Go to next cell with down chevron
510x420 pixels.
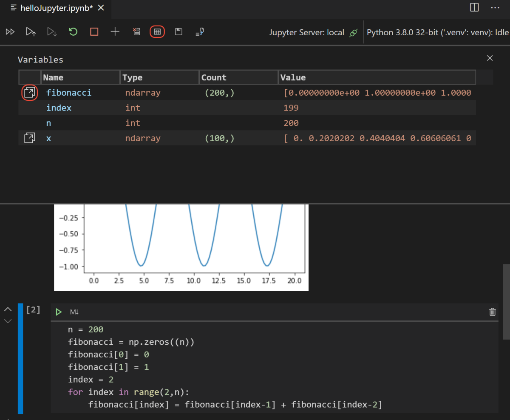pyautogui.click(x=8, y=321)
